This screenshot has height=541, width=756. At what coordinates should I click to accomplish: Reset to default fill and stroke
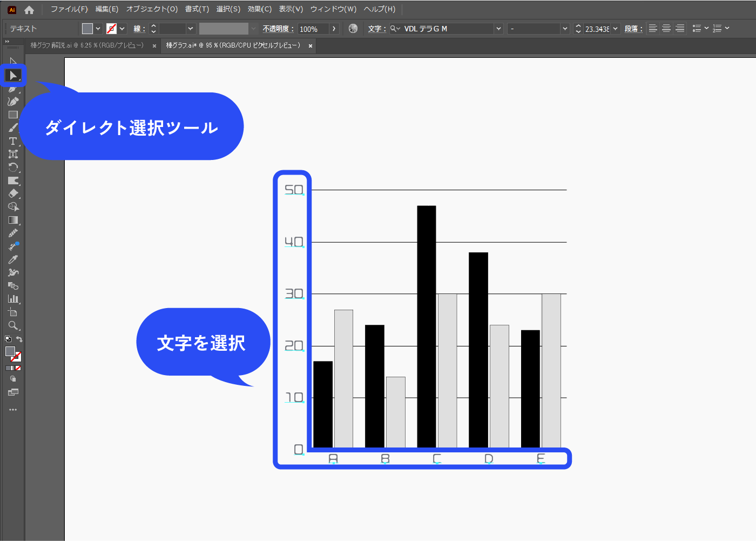(x=8, y=339)
